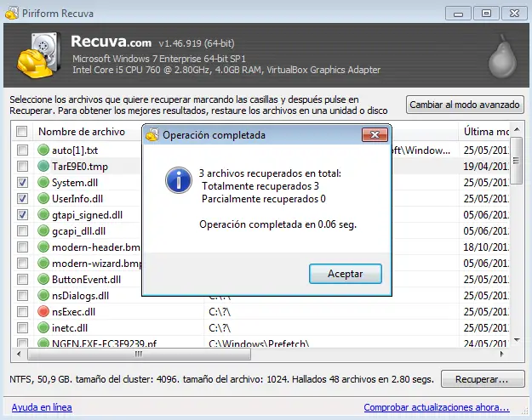This screenshot has width=532, height=420.
Task: Click the green status dot of UserInfo.dll
Action: point(43,198)
